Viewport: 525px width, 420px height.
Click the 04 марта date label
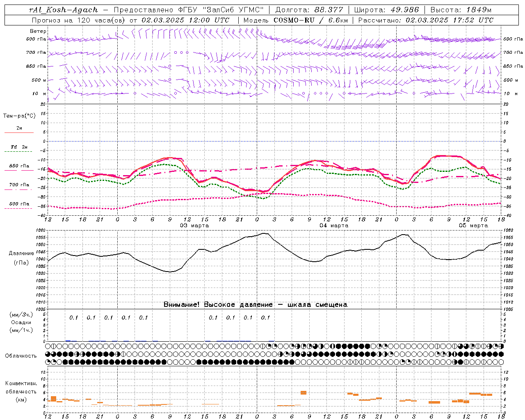pos(334,226)
